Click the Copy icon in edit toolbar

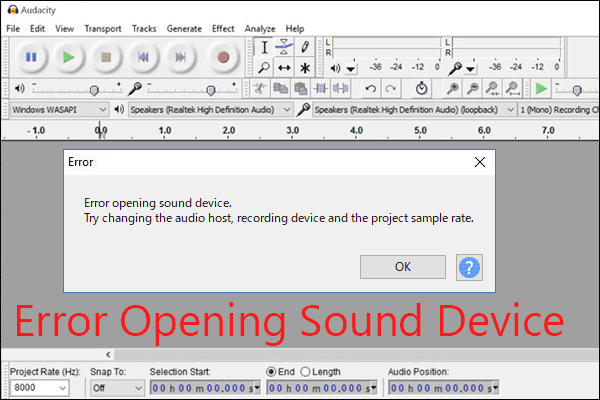[280, 89]
